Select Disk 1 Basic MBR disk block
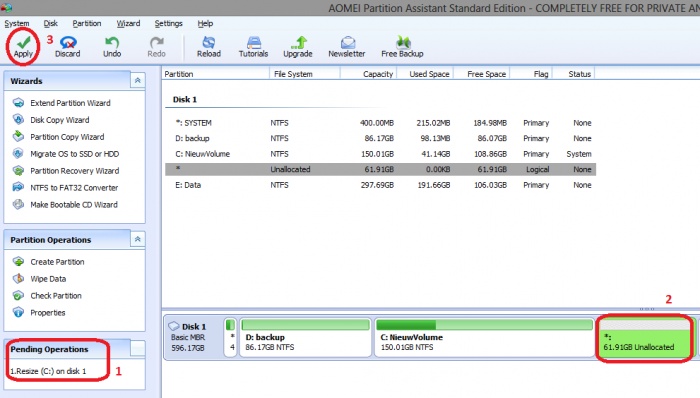The width and height of the screenshot is (700, 398). point(193,337)
